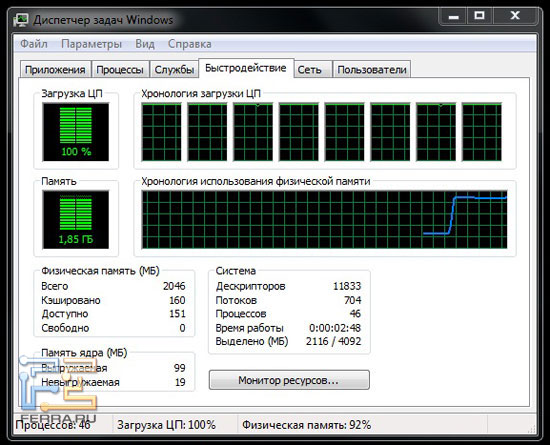
Task: Switch to the Процессы tab
Action: pyautogui.click(x=120, y=69)
